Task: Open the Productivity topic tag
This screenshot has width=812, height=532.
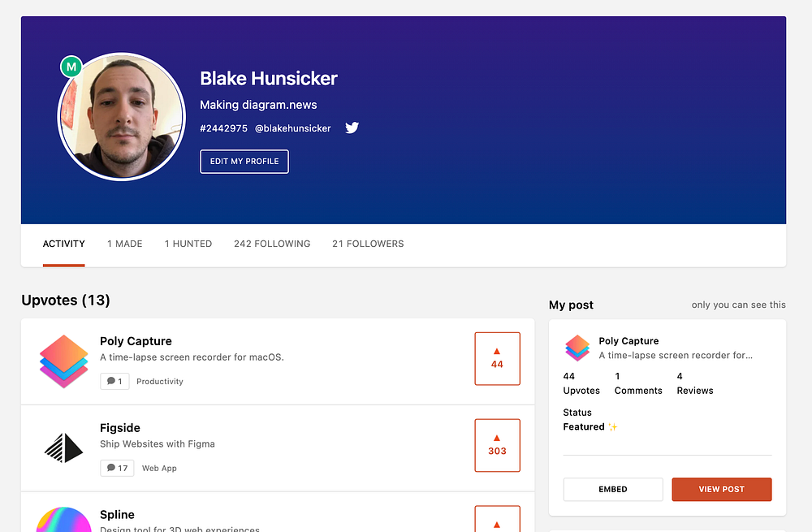Action: (x=160, y=381)
